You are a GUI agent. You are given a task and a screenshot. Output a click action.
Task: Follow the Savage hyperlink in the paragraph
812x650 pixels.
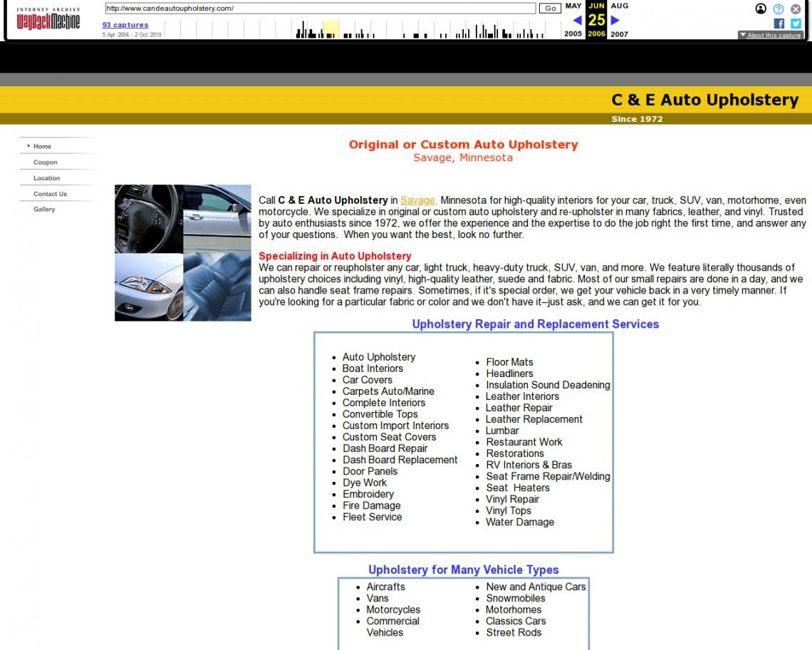click(418, 200)
